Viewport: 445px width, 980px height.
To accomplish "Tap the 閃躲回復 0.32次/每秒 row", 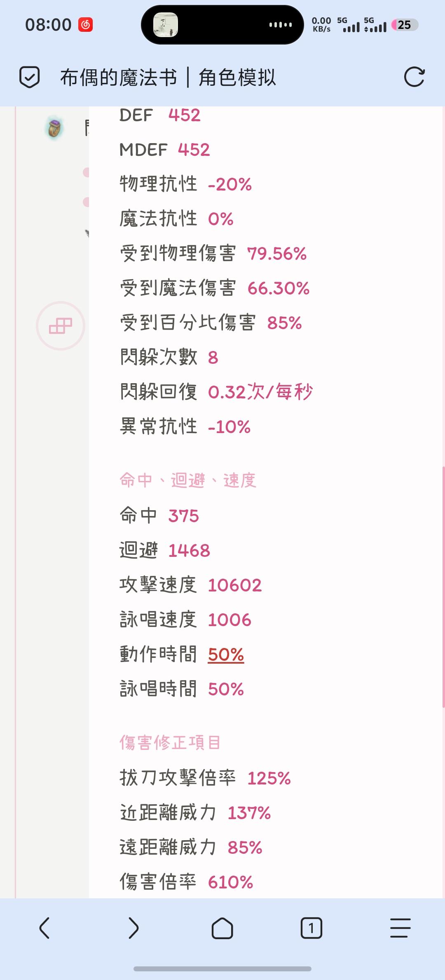I will tap(216, 392).
